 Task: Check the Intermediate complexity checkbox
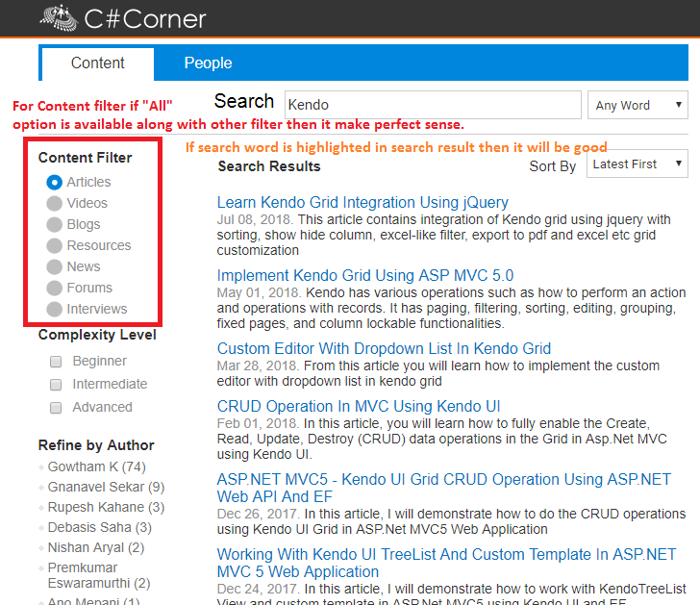[56, 385]
